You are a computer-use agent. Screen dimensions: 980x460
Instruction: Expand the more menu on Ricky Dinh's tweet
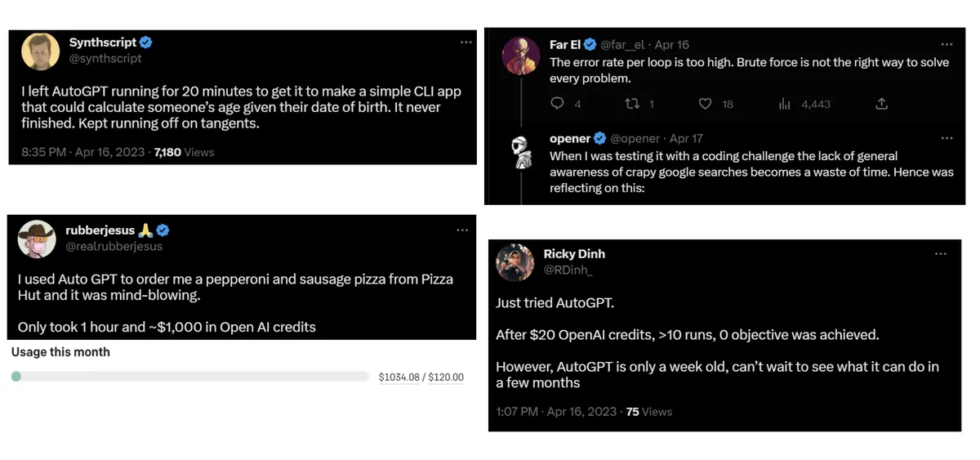940,254
